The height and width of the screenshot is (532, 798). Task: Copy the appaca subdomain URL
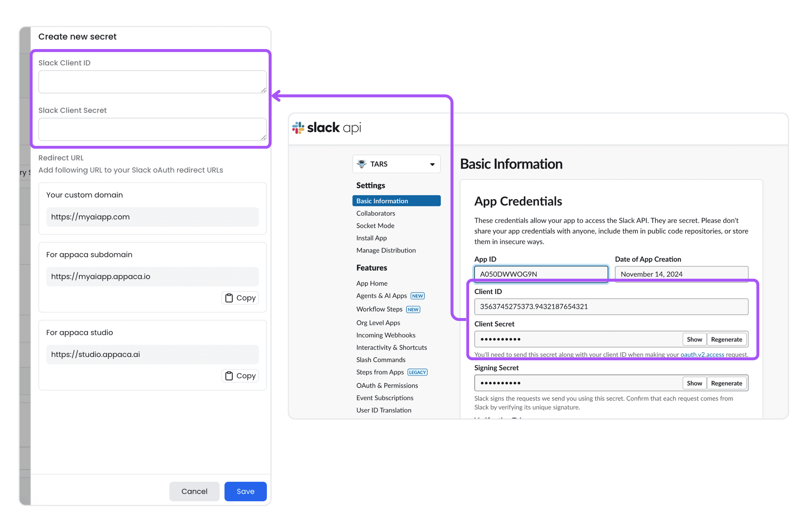(x=240, y=298)
